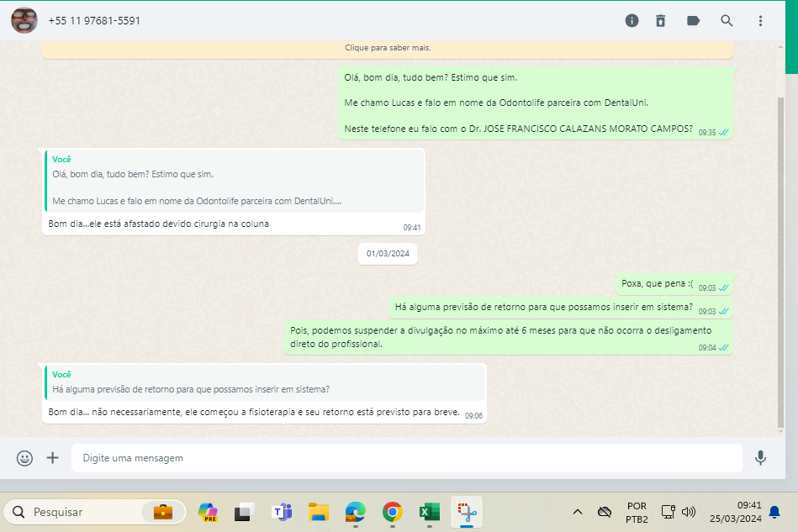The width and height of the screenshot is (798, 532).
Task: Open the three-dot chat menu
Action: (x=760, y=21)
